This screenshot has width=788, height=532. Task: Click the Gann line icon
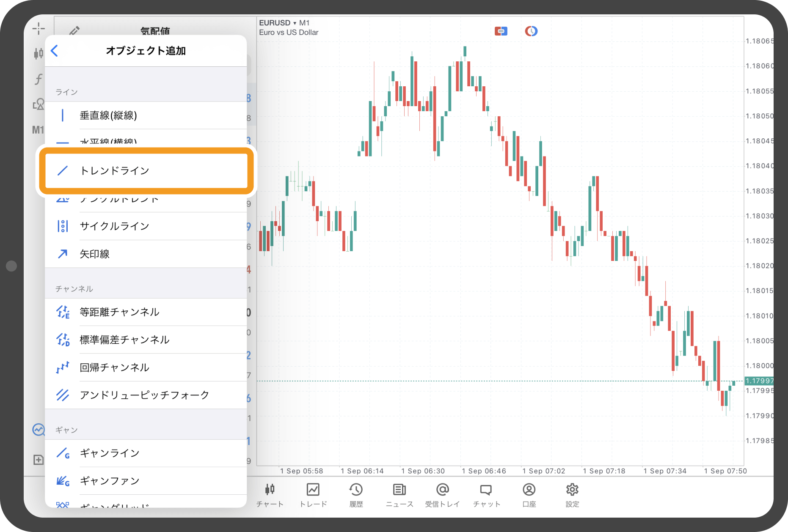click(x=63, y=453)
